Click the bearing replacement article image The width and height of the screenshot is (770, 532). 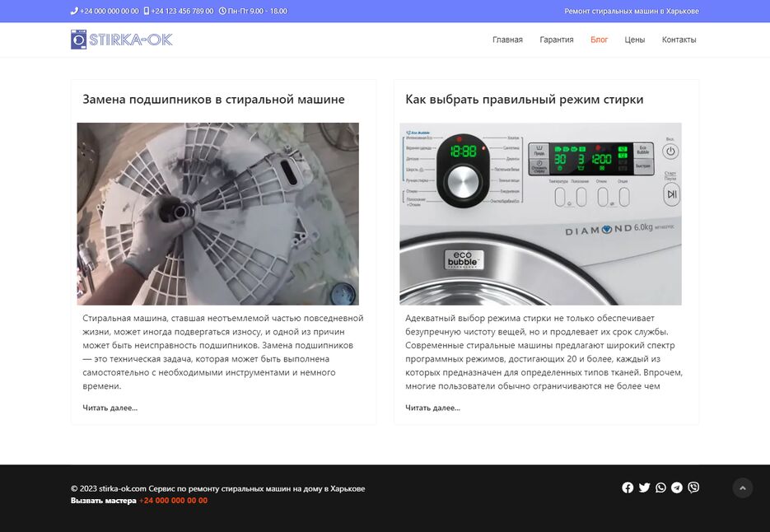(x=218, y=214)
